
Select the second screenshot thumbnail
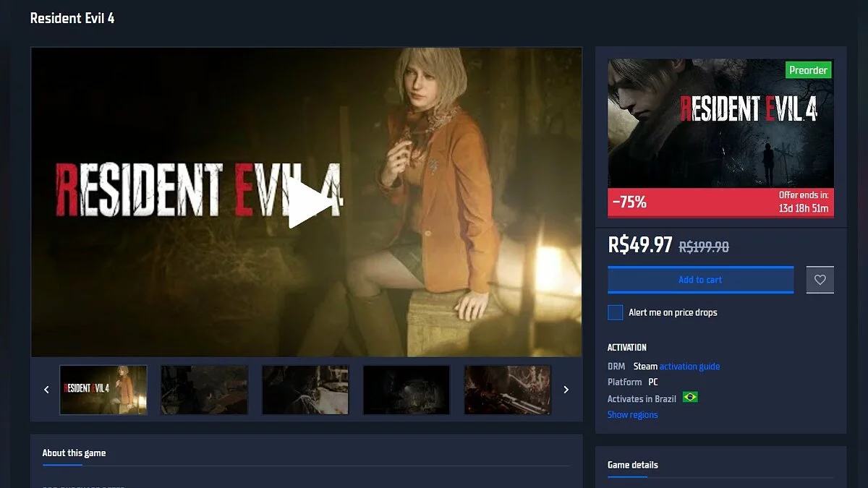(x=204, y=390)
